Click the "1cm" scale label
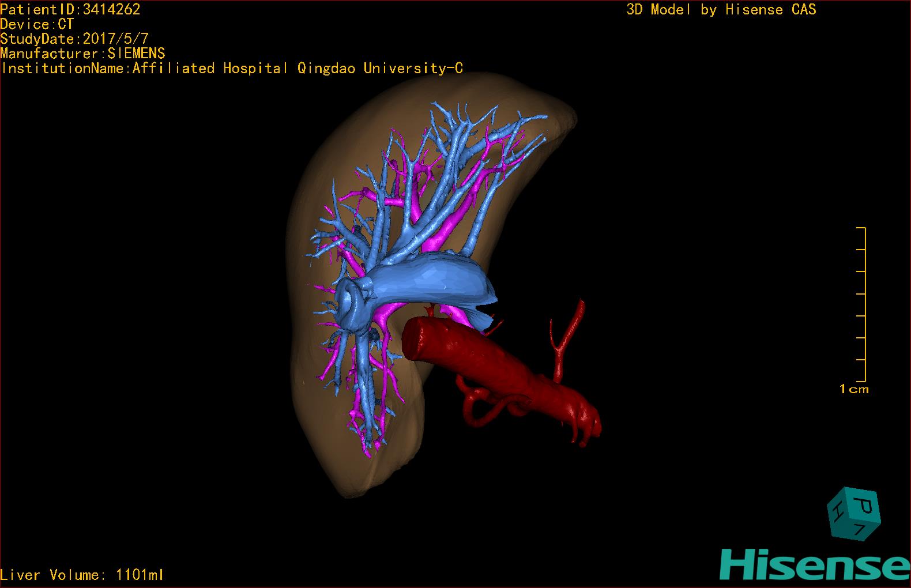Image resolution: width=911 pixels, height=588 pixels. [854, 389]
